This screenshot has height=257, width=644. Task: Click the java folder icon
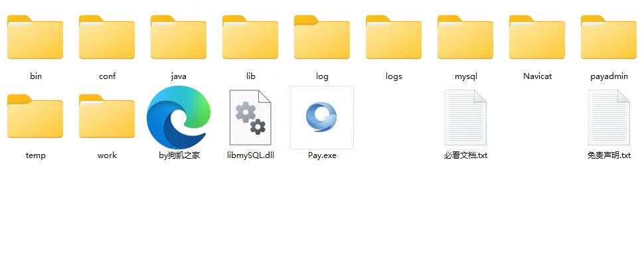(x=179, y=37)
